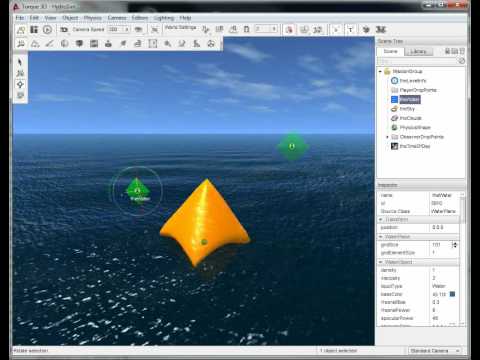Image resolution: width=480 pixels, height=360 pixels.
Task: Toggle the soft snapping icon
Action: pos(233,30)
